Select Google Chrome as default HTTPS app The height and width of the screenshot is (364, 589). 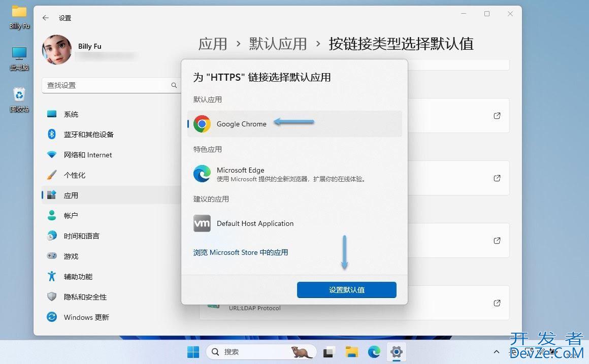click(294, 123)
